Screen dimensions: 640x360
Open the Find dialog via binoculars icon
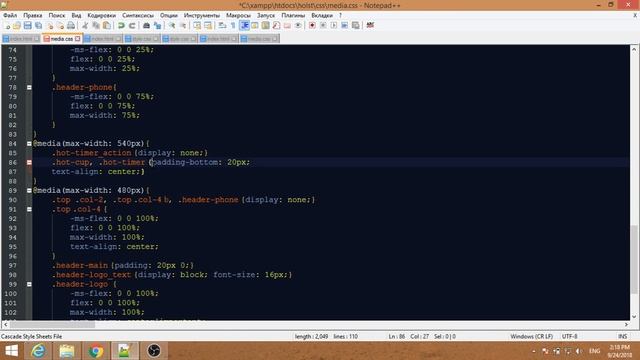click(146, 26)
